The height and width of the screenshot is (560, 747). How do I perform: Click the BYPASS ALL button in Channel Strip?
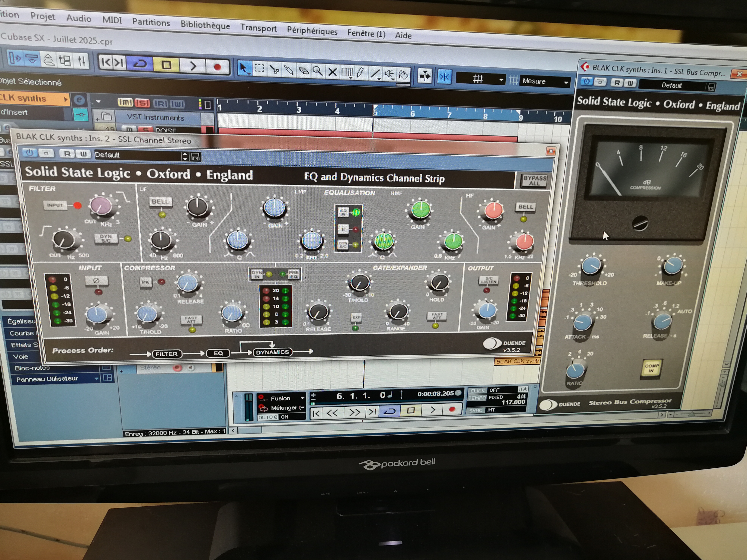pyautogui.click(x=534, y=181)
